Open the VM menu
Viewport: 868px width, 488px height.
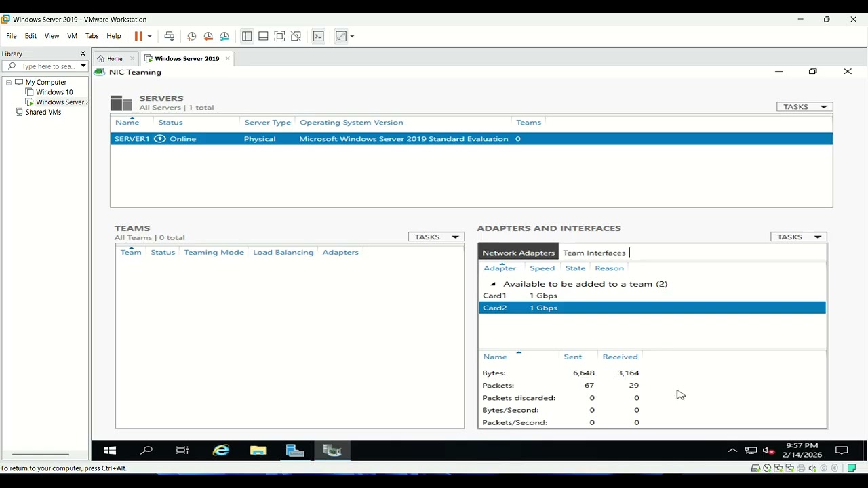(72, 36)
